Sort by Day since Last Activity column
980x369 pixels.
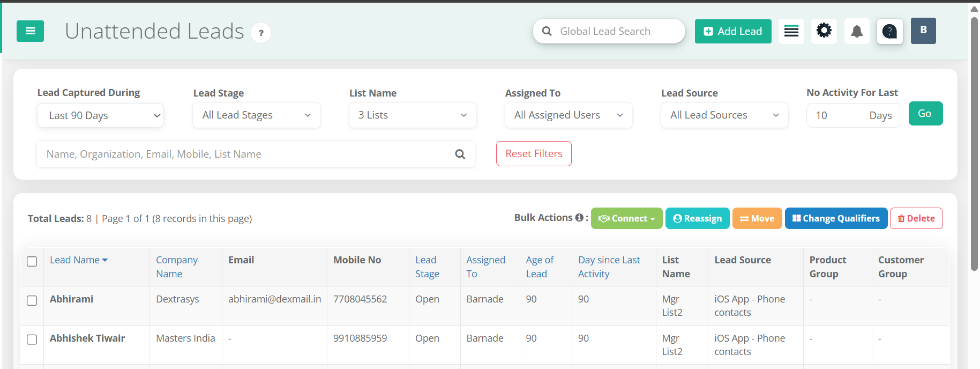pyautogui.click(x=609, y=267)
